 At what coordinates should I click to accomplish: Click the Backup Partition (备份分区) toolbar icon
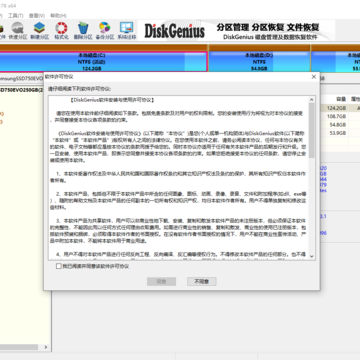pyautogui.click(x=105, y=31)
